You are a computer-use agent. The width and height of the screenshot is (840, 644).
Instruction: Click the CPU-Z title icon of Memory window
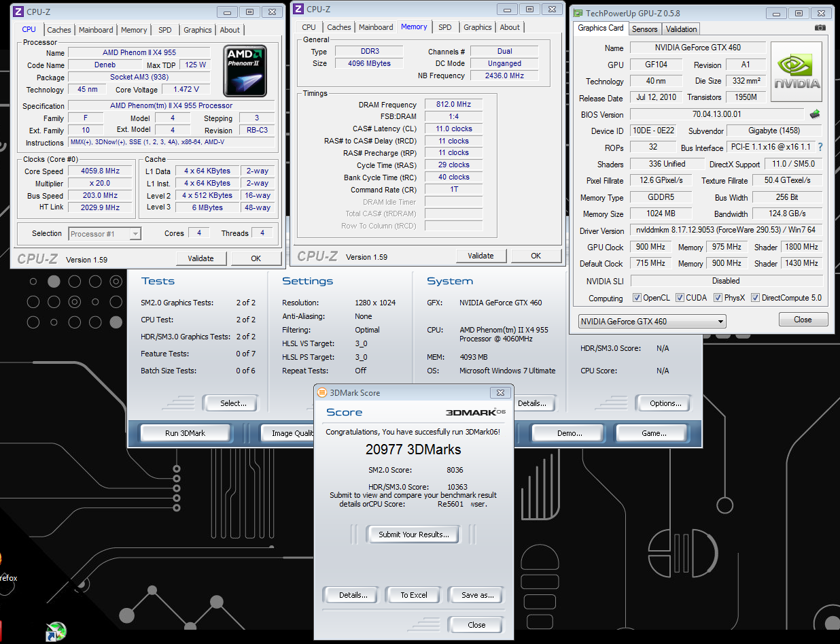[298, 9]
